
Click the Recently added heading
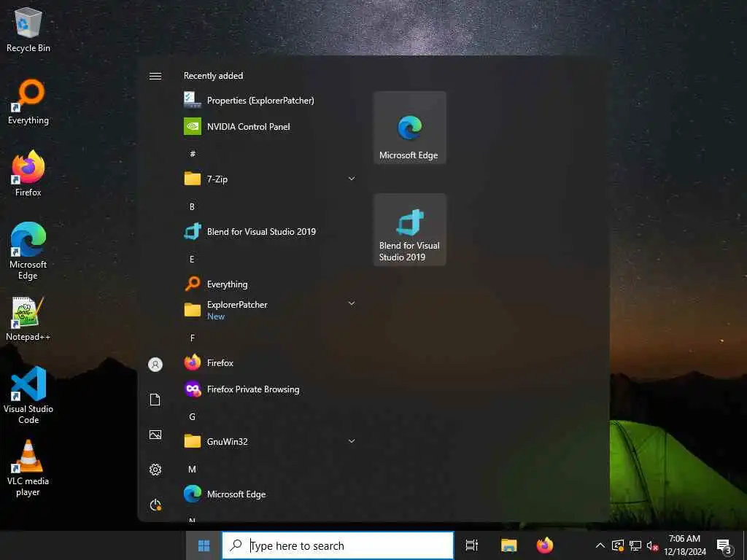[x=214, y=76]
